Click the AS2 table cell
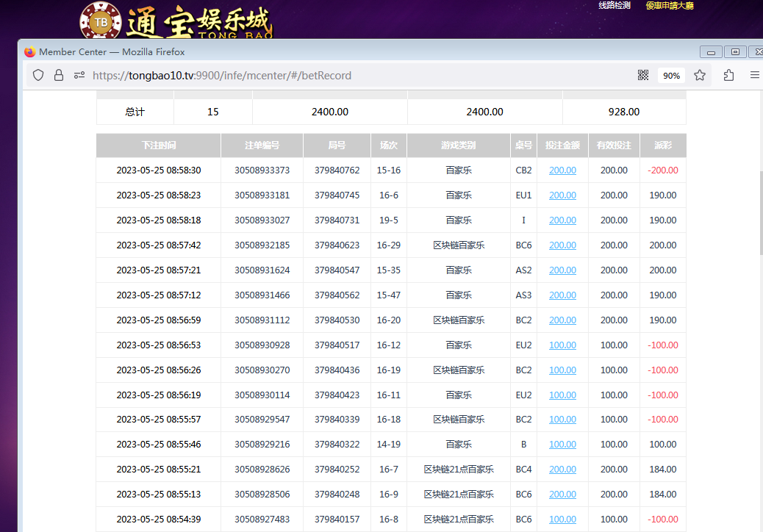This screenshot has width=763, height=532. click(x=523, y=270)
